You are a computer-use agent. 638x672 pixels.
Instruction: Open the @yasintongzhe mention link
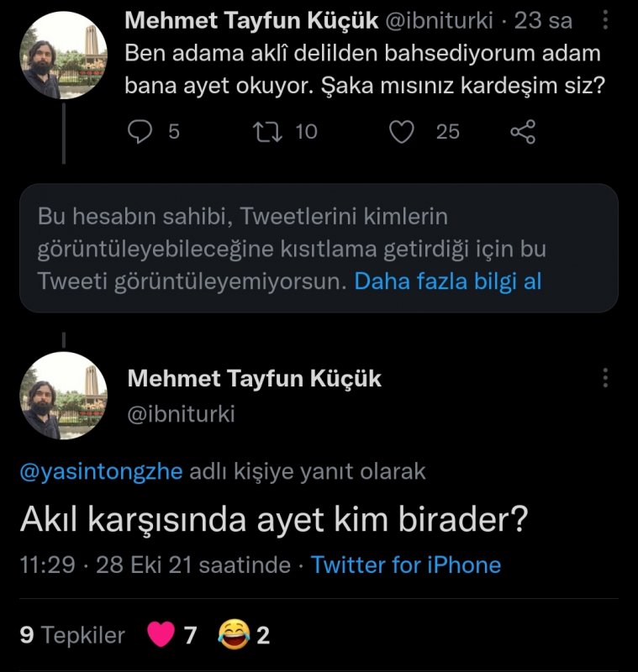[100, 471]
